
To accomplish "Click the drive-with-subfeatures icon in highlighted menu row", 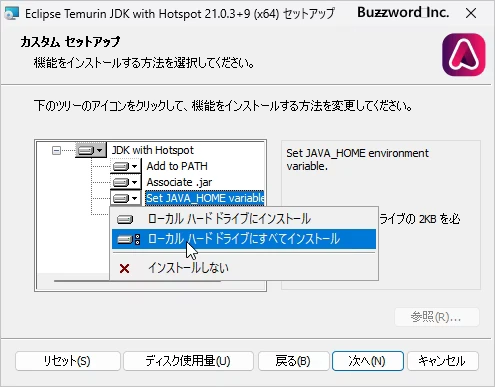I will (129, 239).
